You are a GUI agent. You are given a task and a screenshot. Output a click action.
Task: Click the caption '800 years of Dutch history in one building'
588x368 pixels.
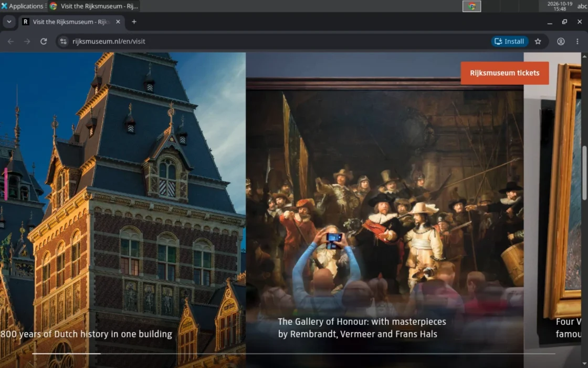pyautogui.click(x=86, y=334)
